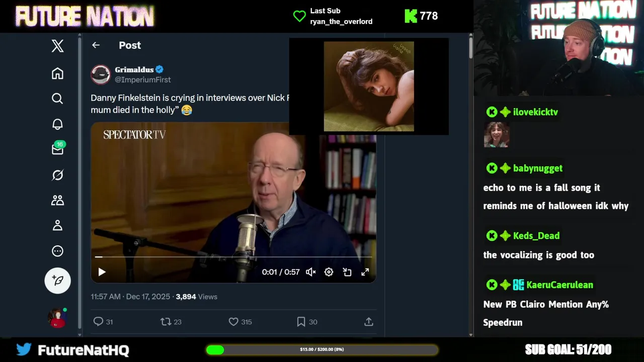644x362 pixels.
Task: Open video settings gear icon
Action: 329,272
